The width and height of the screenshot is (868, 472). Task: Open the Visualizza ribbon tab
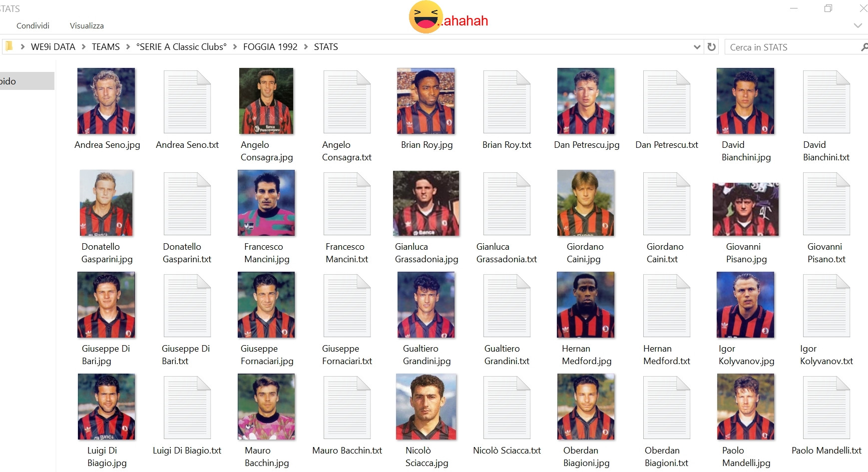pos(87,25)
